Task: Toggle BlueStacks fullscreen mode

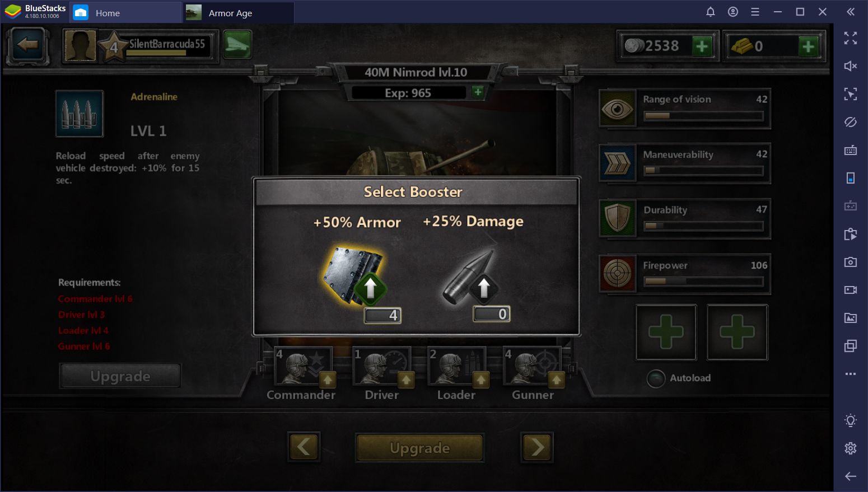Action: click(850, 38)
